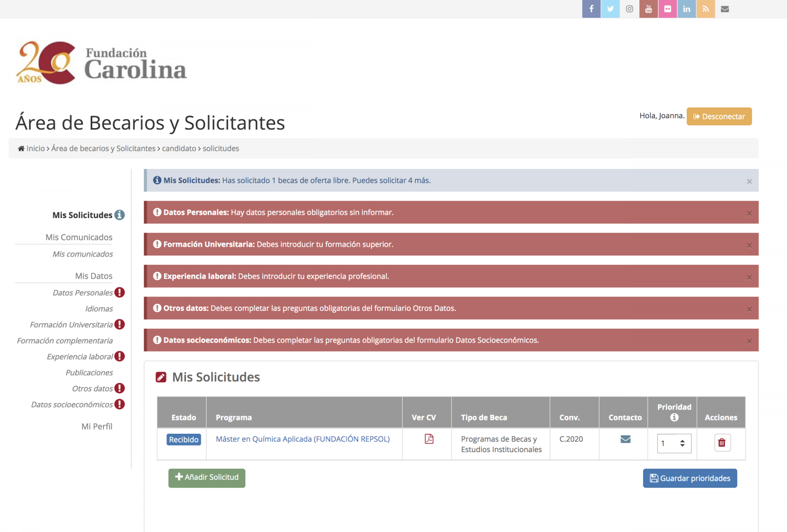Dismiss the Datos Personales warning alert
Screen dimensions: 787x532
click(749, 212)
